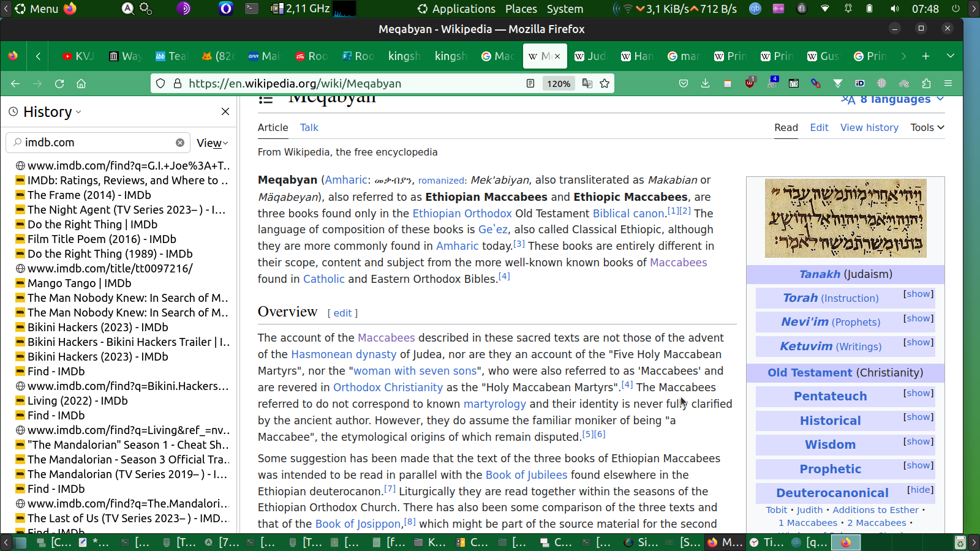Open the history View sort dropdown

tap(212, 143)
